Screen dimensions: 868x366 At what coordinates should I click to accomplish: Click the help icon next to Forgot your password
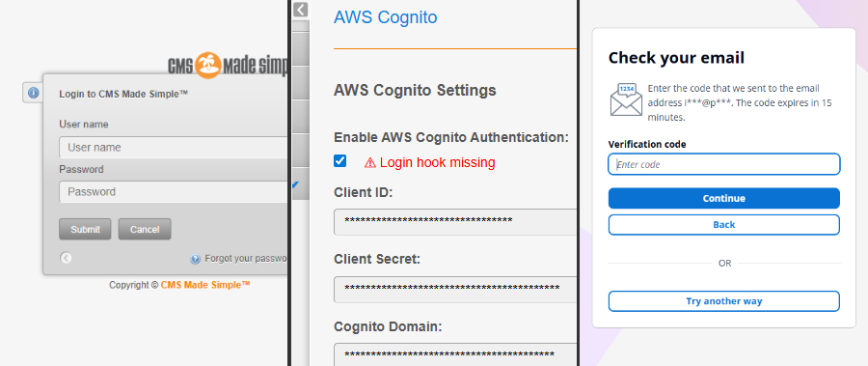(196, 259)
